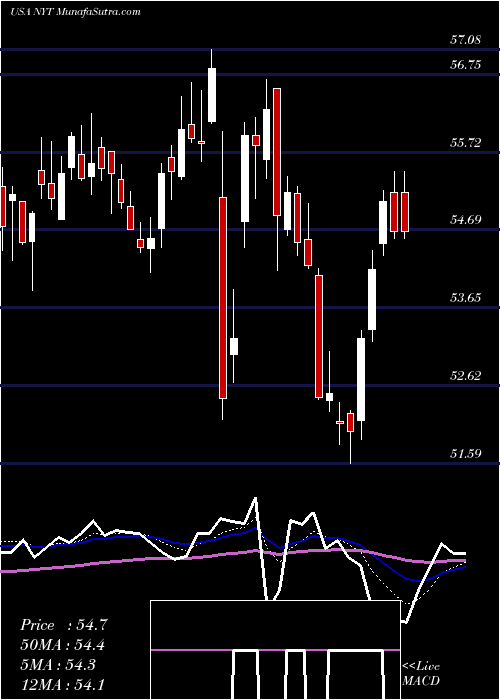Click the MACD inset chart panel
The height and width of the screenshot is (700, 500).
point(275,650)
